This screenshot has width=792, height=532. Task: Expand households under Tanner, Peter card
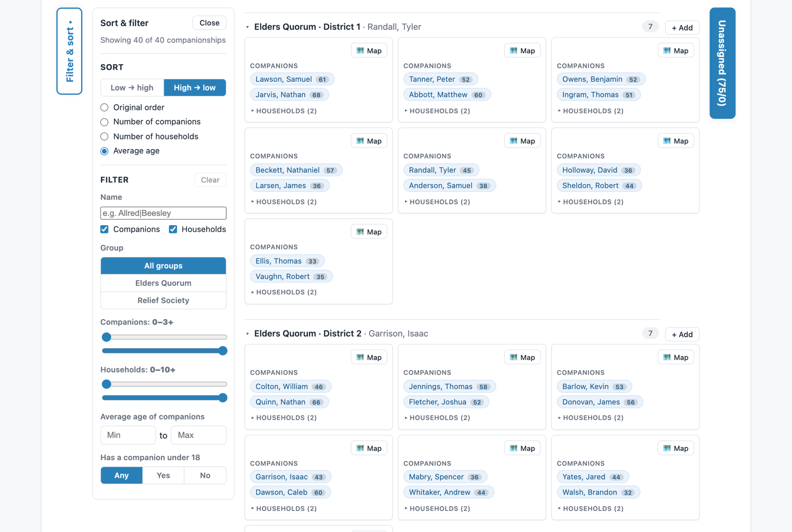click(x=437, y=111)
